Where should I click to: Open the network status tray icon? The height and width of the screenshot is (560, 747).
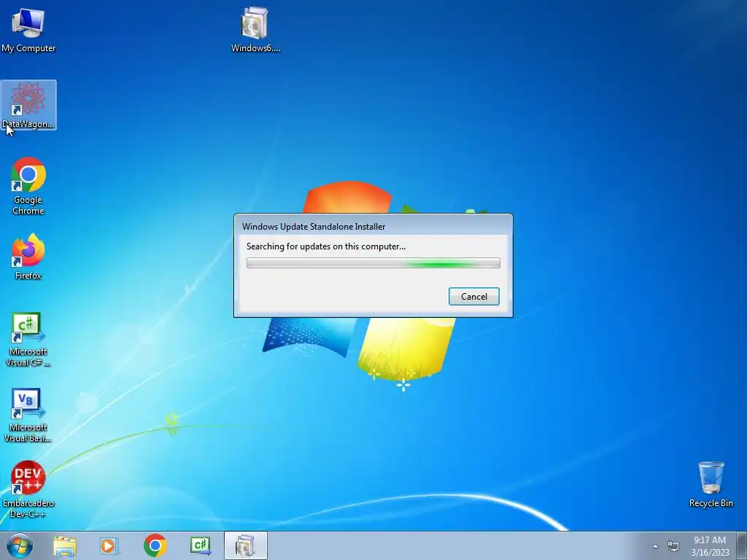point(673,546)
